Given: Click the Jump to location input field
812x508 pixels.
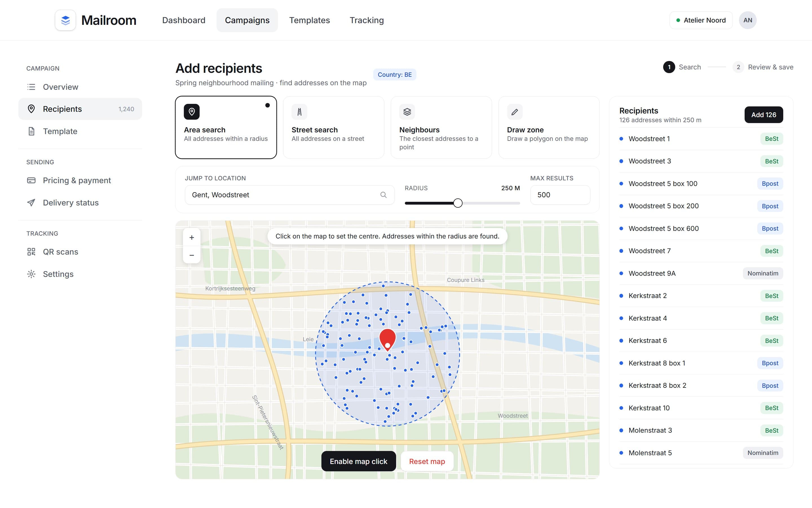Looking at the screenshot, I should point(290,195).
